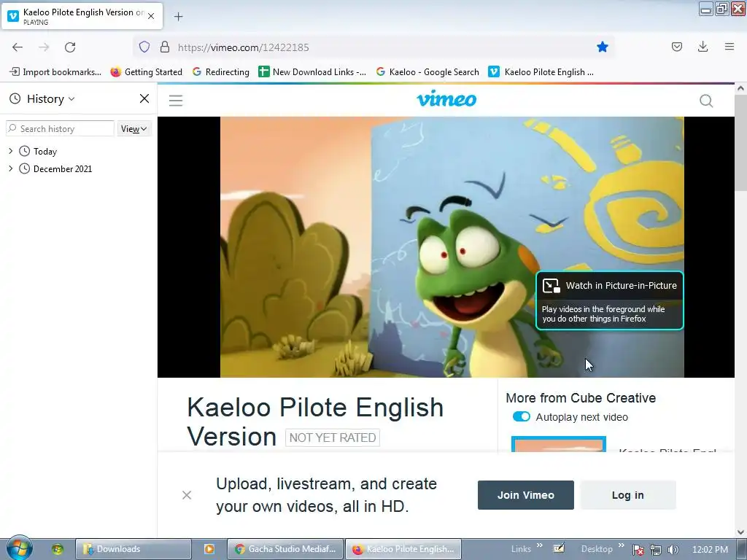Open the Kaeloo Pilote English bookmark
747x560 pixels.
coord(541,72)
